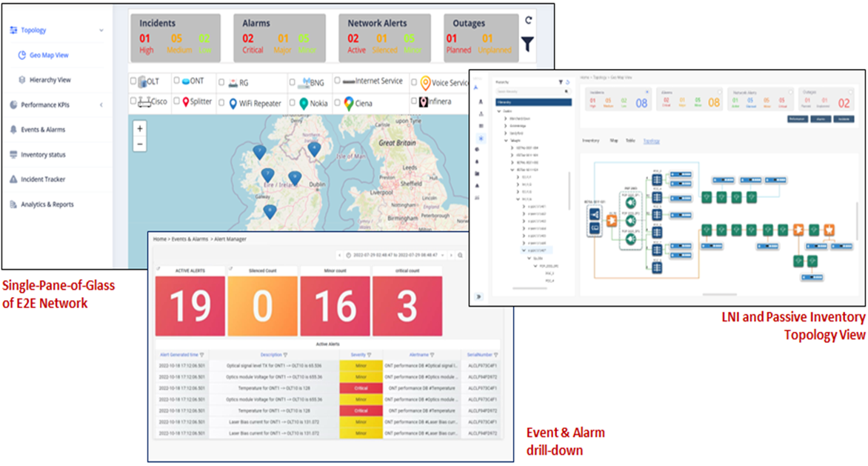Image resolution: width=868 pixels, height=466 pixels.
Task: Click the OLT device icon in legend
Action: (142, 82)
